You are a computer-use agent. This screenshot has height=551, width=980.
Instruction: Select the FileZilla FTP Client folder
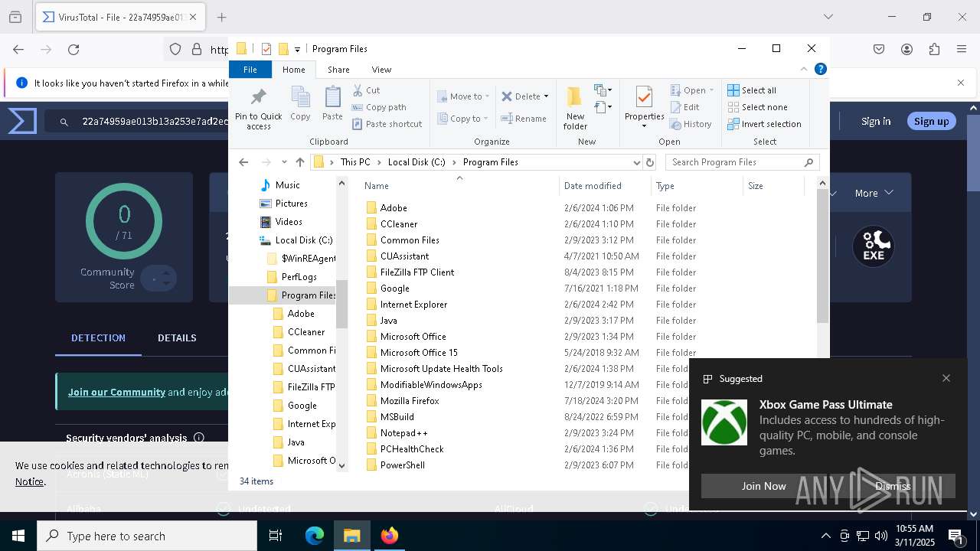417,272
